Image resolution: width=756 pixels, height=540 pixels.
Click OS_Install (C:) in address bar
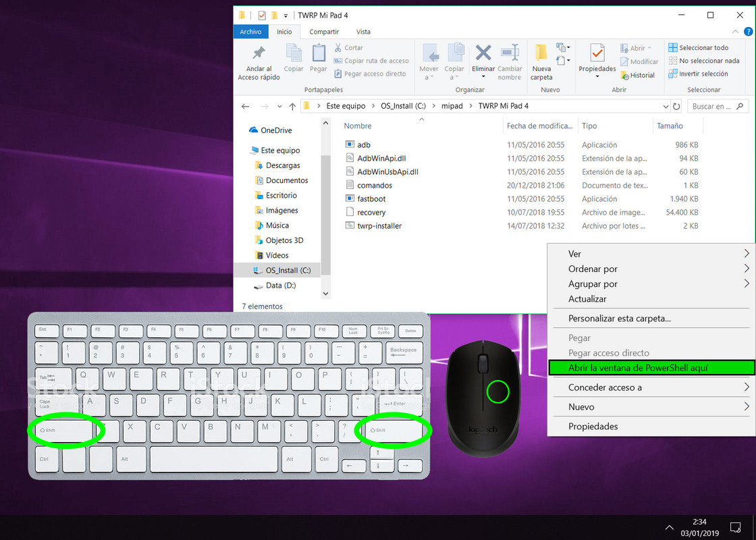pos(403,106)
